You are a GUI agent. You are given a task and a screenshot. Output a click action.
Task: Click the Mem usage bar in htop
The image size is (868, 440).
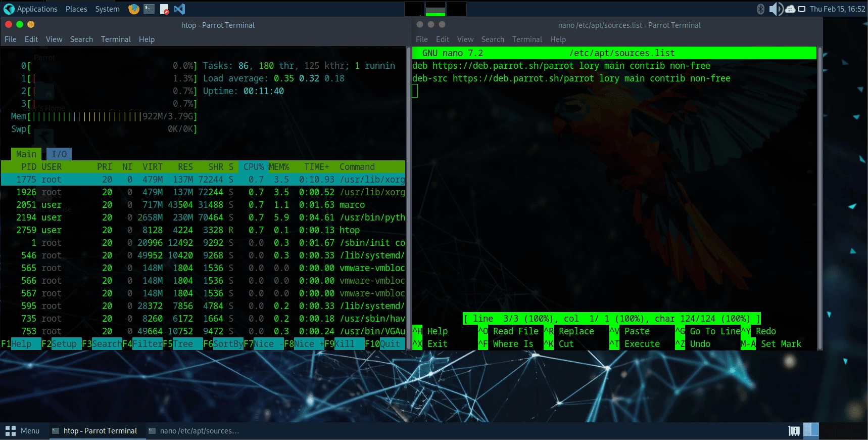(x=104, y=116)
